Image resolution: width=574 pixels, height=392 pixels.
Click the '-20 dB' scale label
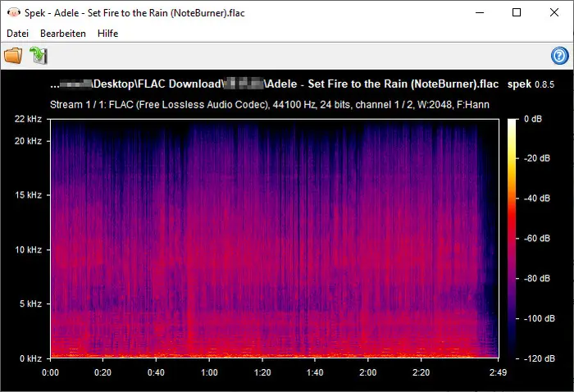(x=536, y=158)
